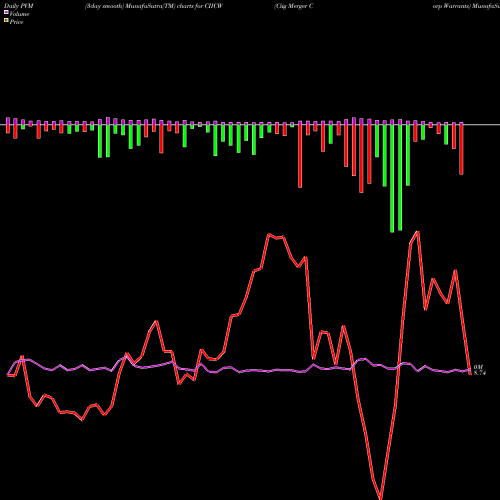
Task: Click the "(Ciig Merger C" header text
Action: [294, 6]
